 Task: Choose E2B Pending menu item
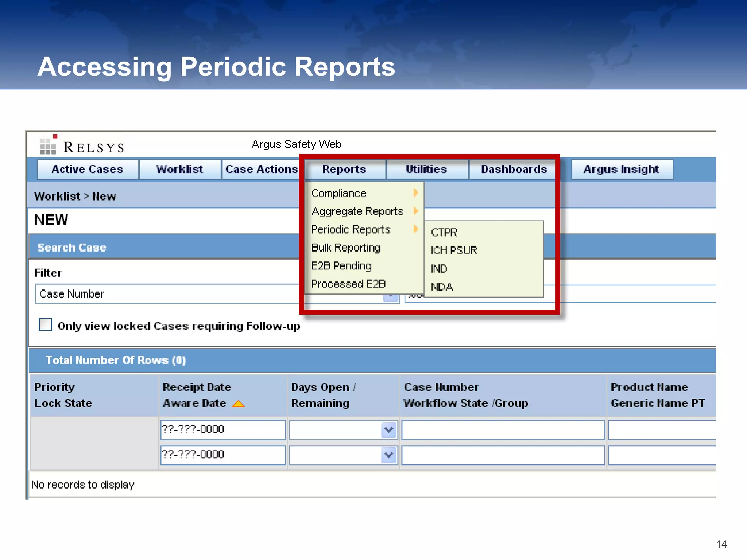click(x=364, y=266)
